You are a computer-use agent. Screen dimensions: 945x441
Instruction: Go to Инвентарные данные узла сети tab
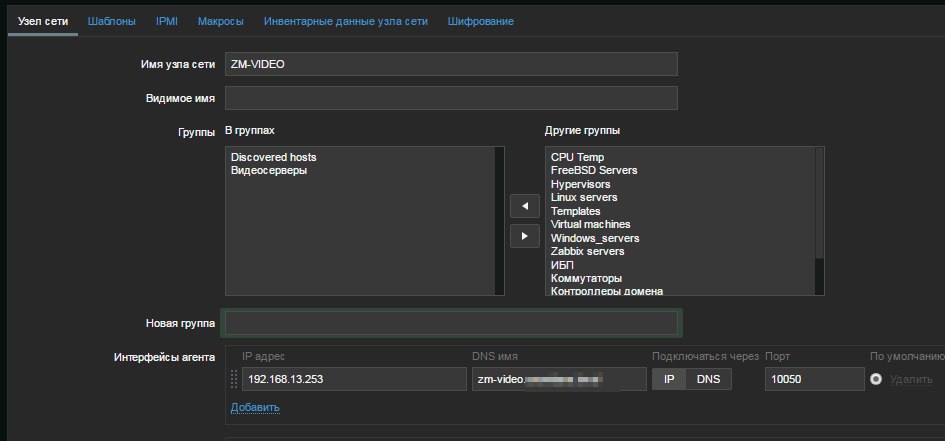(345, 21)
